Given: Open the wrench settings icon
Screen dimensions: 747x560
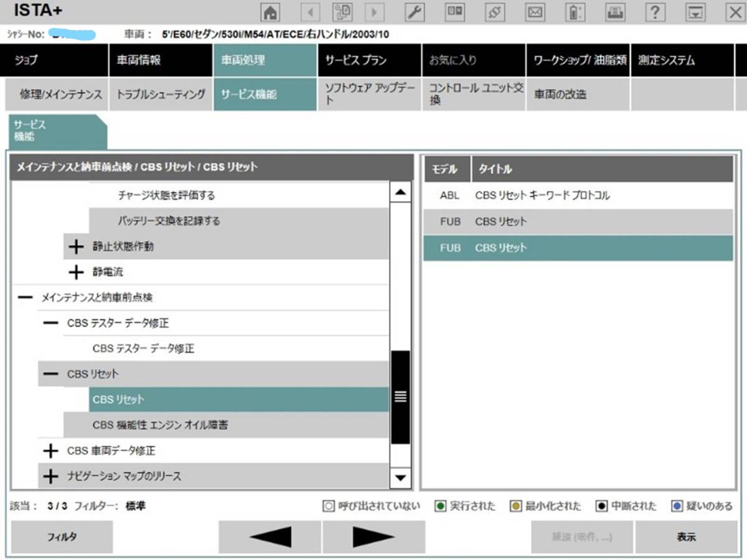Looking at the screenshot, I should tap(415, 12).
